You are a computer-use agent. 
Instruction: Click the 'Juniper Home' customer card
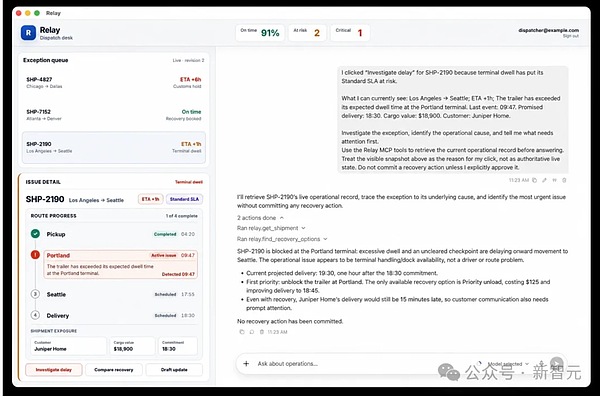pyautogui.click(x=68, y=346)
